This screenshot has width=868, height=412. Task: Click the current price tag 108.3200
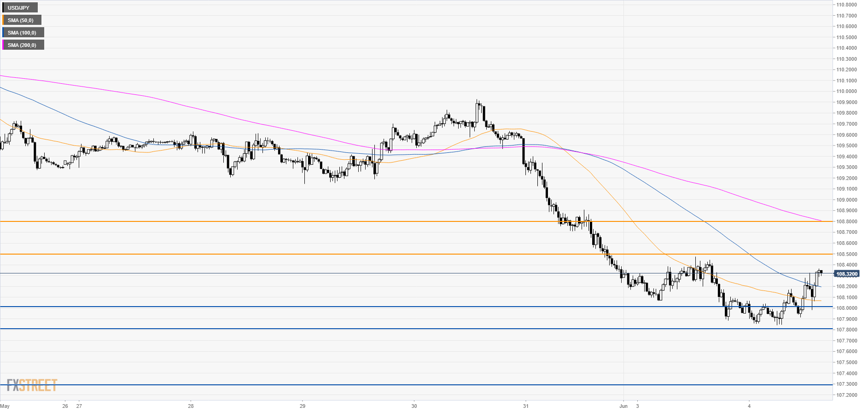coord(846,274)
